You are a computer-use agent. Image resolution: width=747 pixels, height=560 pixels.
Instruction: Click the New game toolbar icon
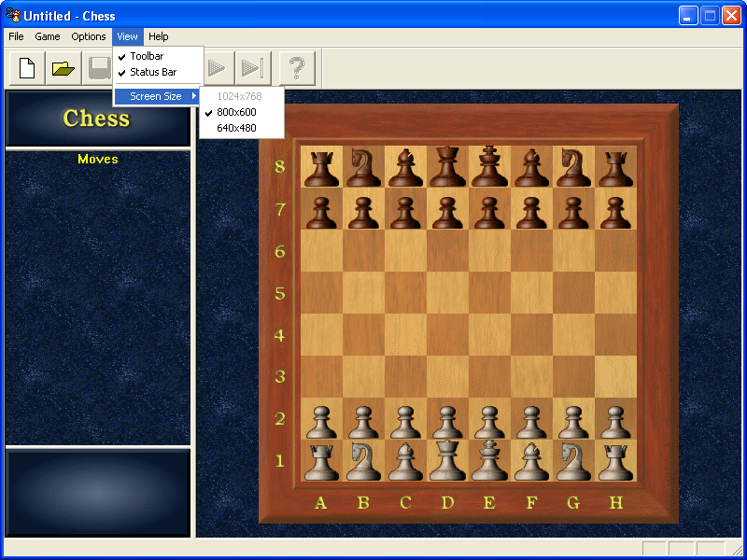tap(26, 67)
